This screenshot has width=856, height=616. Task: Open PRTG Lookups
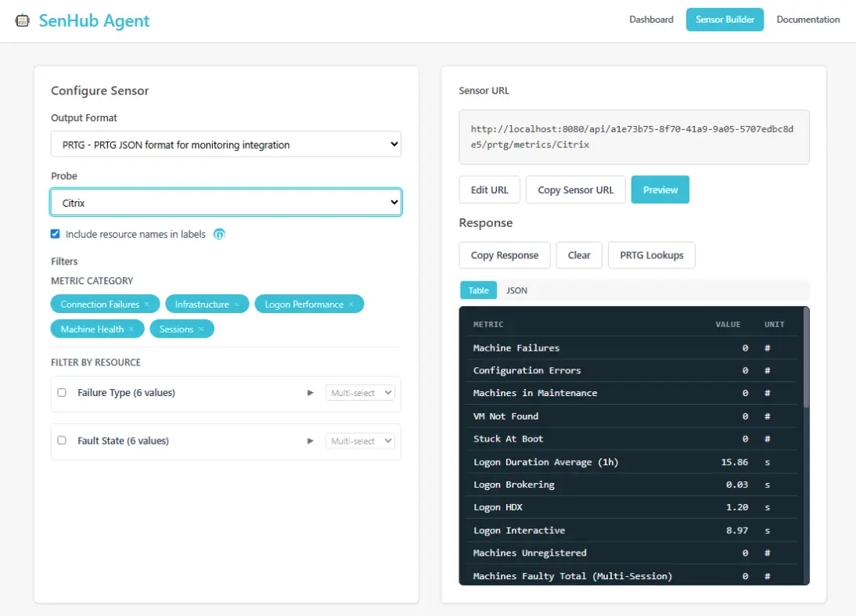(651, 255)
